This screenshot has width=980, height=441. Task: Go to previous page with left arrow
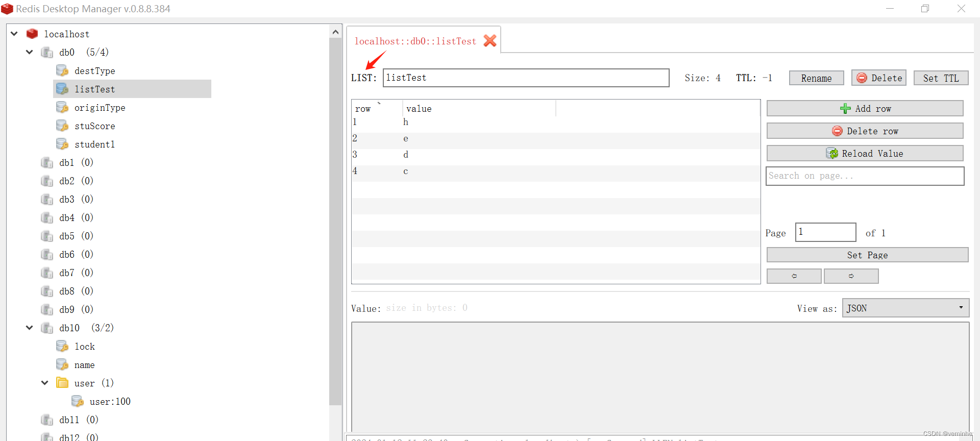794,276
